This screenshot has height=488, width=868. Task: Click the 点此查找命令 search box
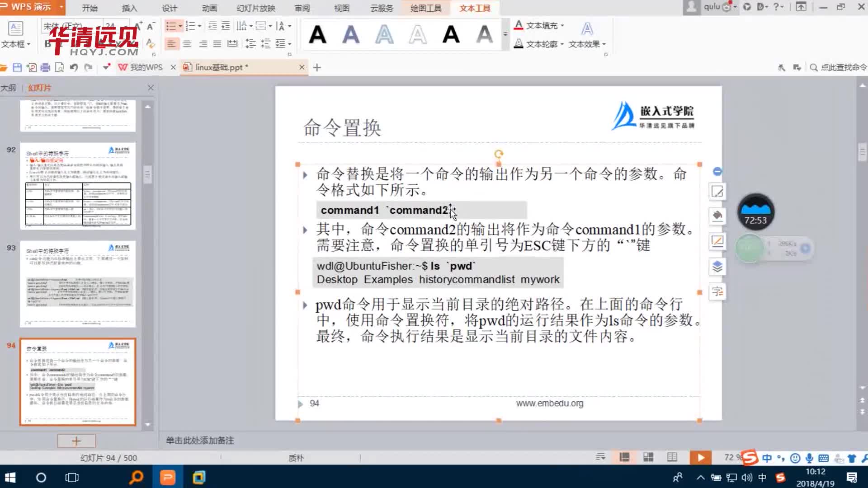(x=839, y=67)
